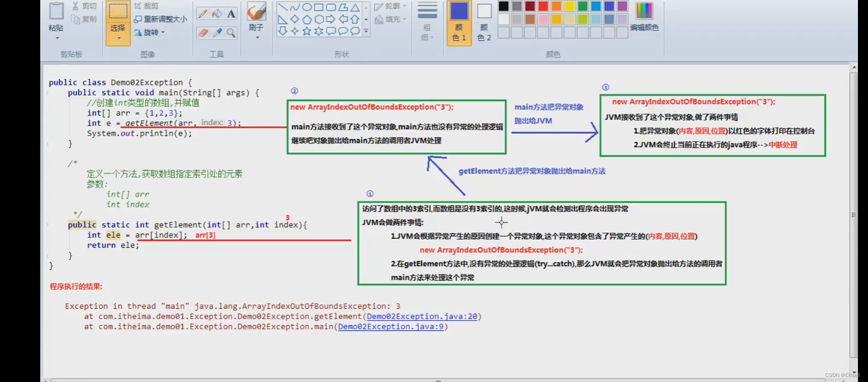Choose the Rounded rectangular callout shape
Viewport: 868px width, 382px height.
[331, 31]
